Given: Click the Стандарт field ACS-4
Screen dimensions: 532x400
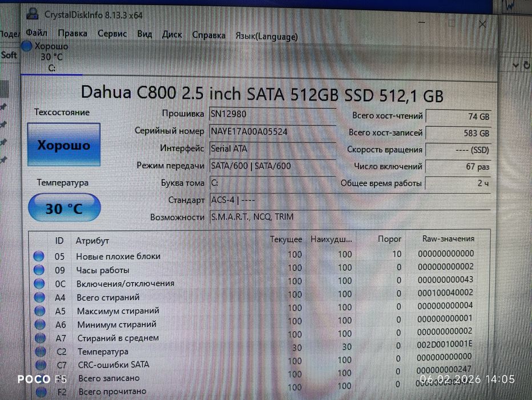Looking at the screenshot, I should 350,200.
